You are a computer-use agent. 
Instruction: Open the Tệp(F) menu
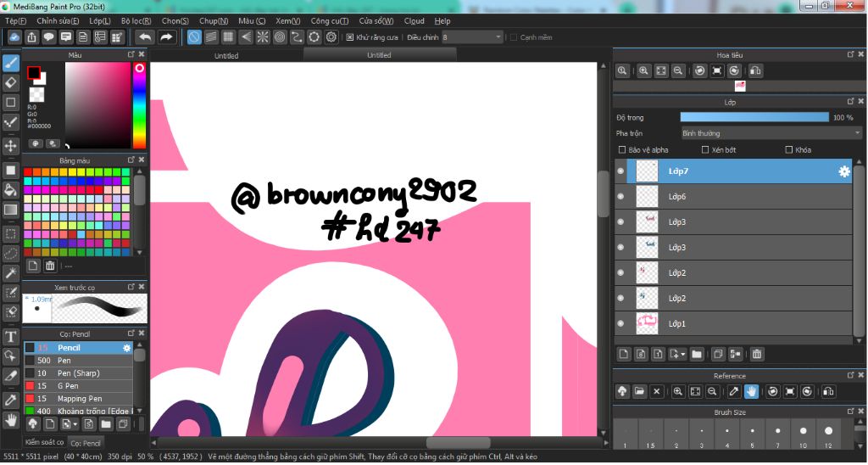coord(15,21)
